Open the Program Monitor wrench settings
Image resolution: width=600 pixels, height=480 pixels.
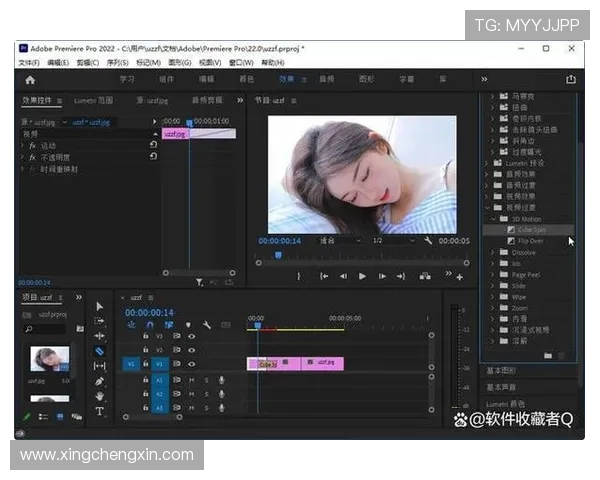426,241
